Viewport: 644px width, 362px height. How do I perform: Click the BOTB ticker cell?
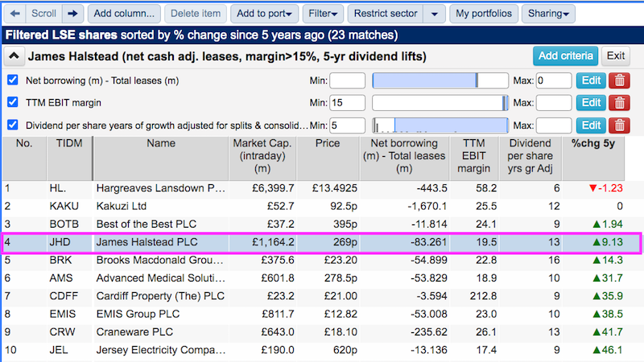pos(64,224)
